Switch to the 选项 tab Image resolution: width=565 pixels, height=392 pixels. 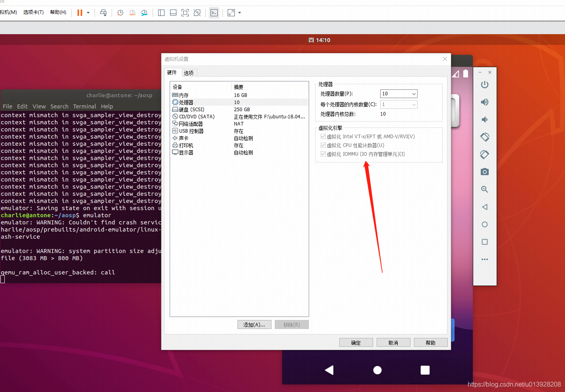[189, 73]
